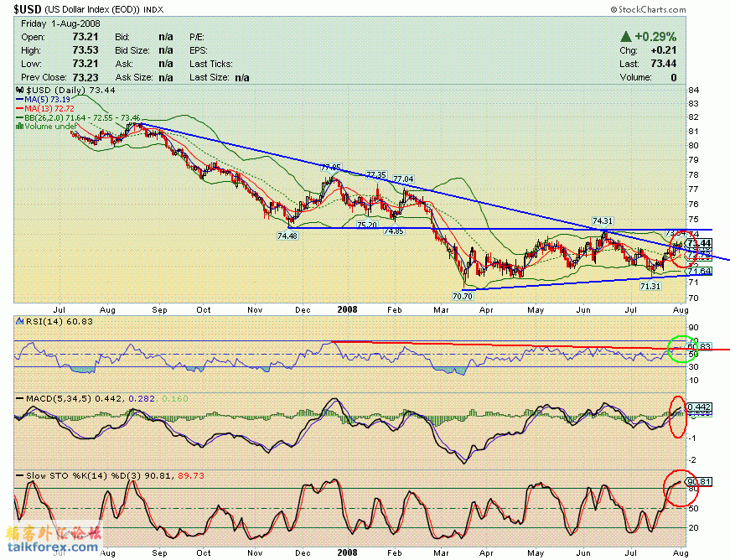Viewport: 730px width, 560px height.
Task: Click the 71.31 July low label
Action: pos(650,286)
